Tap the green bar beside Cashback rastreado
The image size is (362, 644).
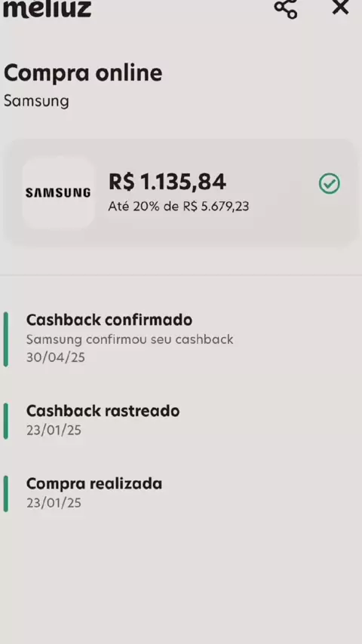(6, 421)
